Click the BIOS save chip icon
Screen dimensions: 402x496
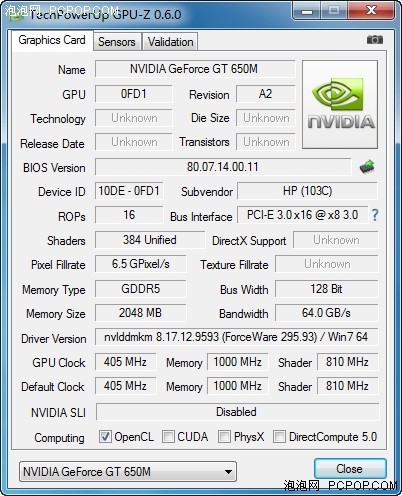pyautogui.click(x=367, y=166)
